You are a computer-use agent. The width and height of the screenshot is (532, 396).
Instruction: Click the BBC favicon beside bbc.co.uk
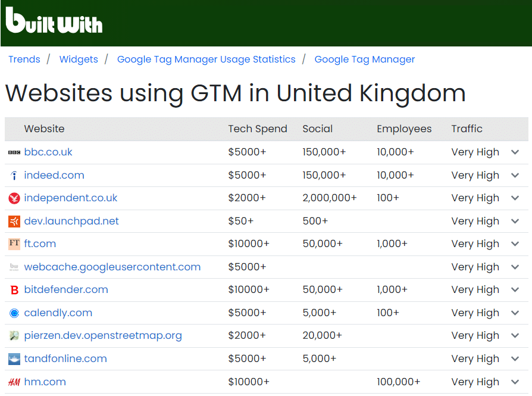[14, 152]
